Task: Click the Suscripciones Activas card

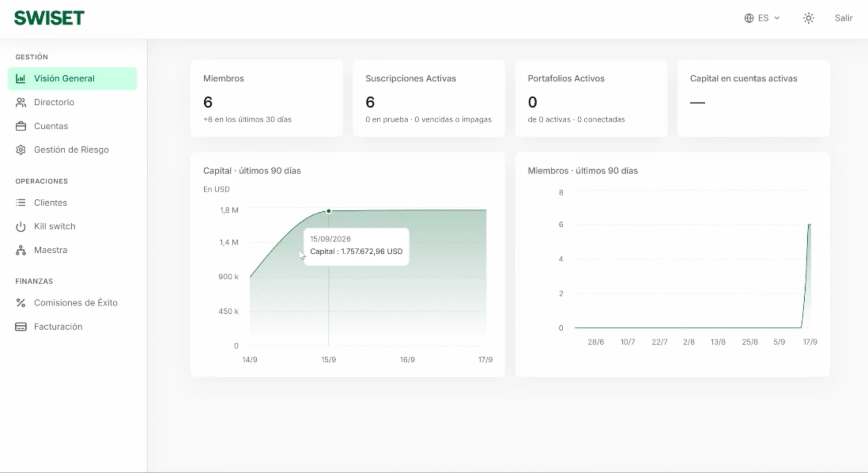Action: (429, 98)
